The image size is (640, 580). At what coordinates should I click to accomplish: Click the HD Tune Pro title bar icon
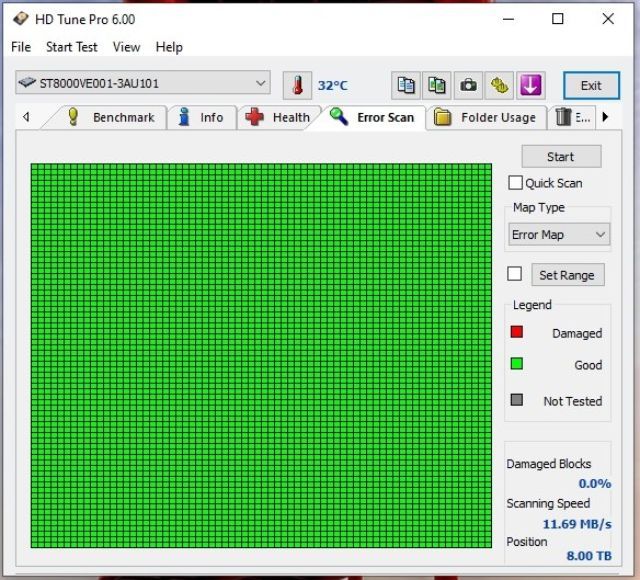pos(20,19)
